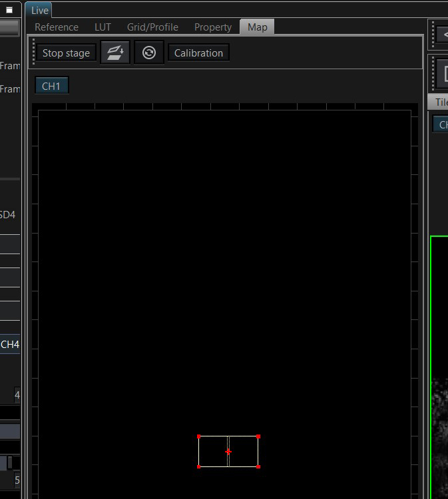Image resolution: width=448 pixels, height=499 pixels.
Task: Select the Grid/Profile tab
Action: 152,27
